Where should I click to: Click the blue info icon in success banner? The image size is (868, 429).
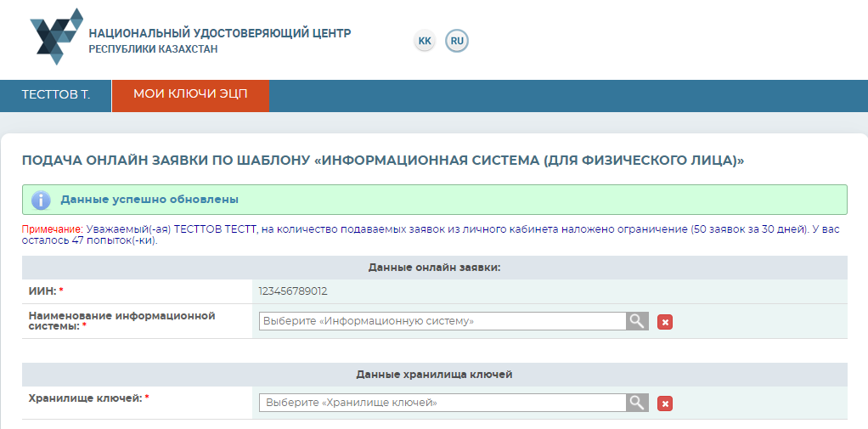point(41,200)
